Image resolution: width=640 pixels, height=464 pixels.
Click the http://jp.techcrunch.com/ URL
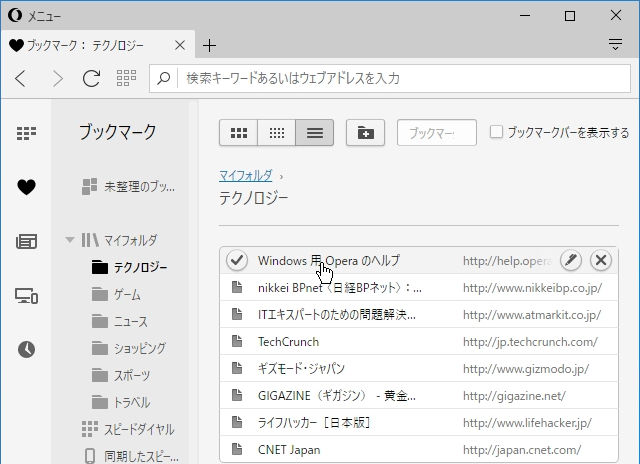(530, 342)
